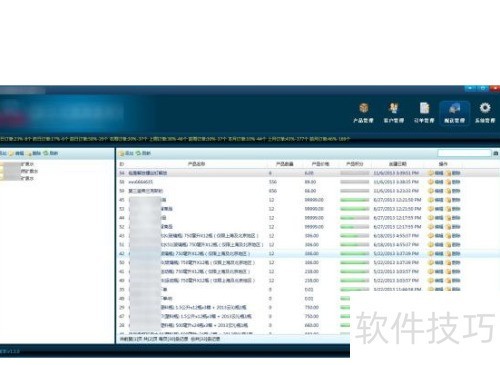
Task: Click Delete in the left category toolbar
Action: click(34, 153)
